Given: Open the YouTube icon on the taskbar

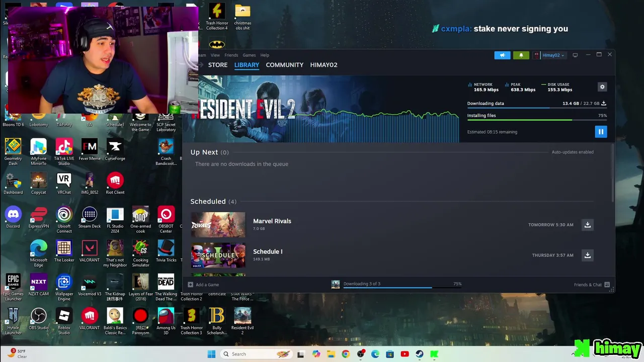Looking at the screenshot, I should 405,354.
